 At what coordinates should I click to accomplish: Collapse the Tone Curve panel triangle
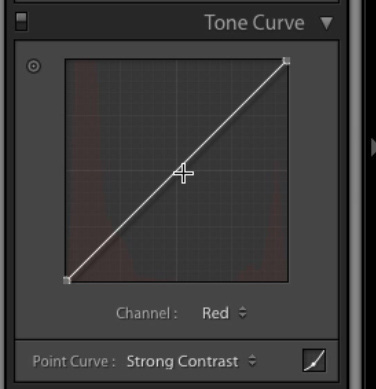(x=327, y=23)
